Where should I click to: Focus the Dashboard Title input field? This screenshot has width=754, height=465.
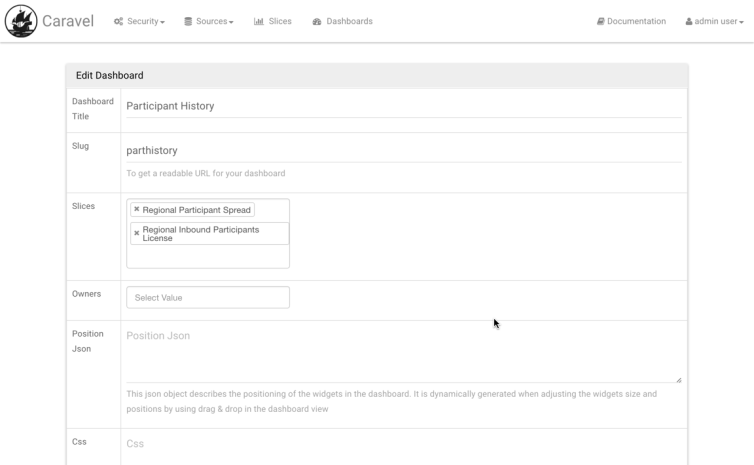pos(403,106)
